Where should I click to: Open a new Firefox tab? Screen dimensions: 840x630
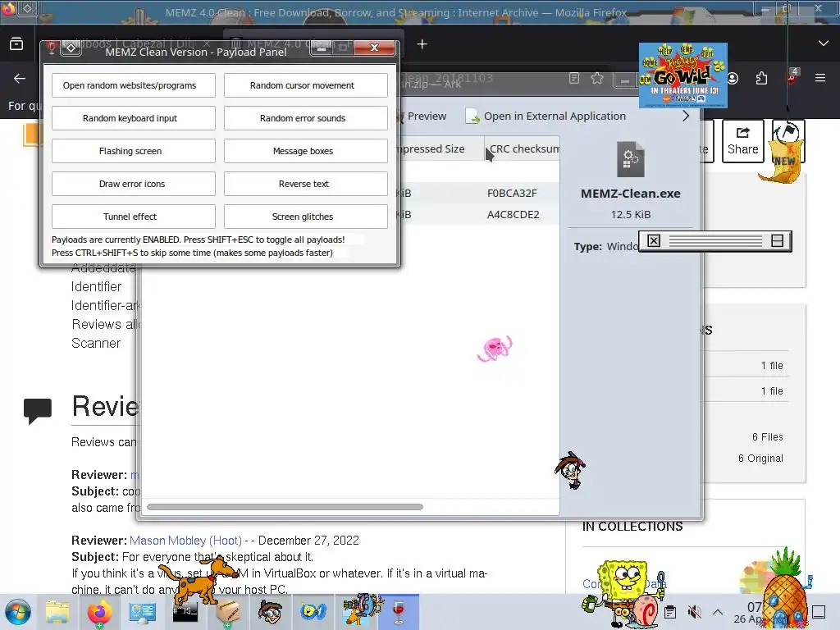(422, 44)
